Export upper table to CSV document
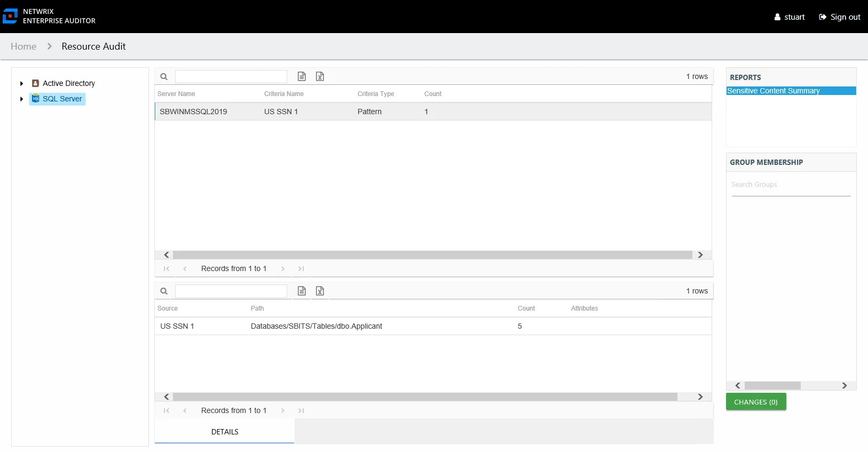This screenshot has height=452, width=868. (302, 76)
